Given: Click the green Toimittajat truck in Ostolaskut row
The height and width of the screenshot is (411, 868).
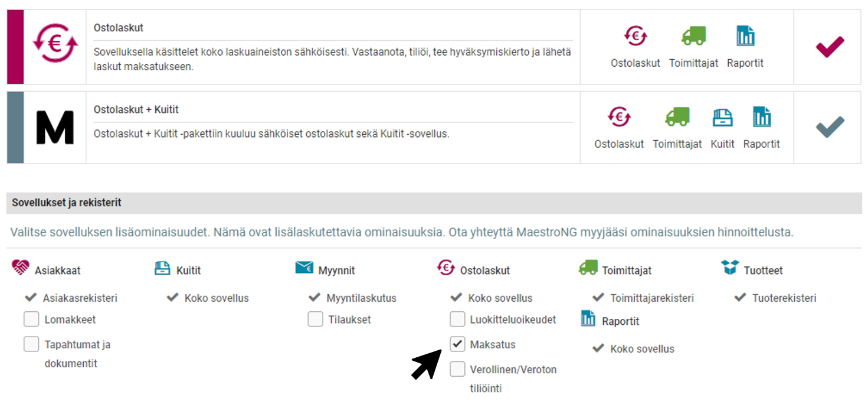Looking at the screenshot, I should [x=693, y=37].
